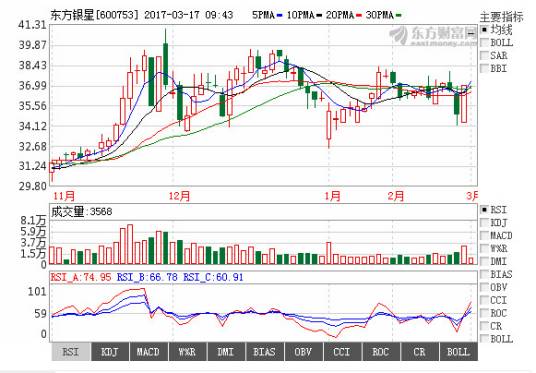Click the 12月 date axis label
The width and height of the screenshot is (536, 373).
pyautogui.click(x=180, y=196)
